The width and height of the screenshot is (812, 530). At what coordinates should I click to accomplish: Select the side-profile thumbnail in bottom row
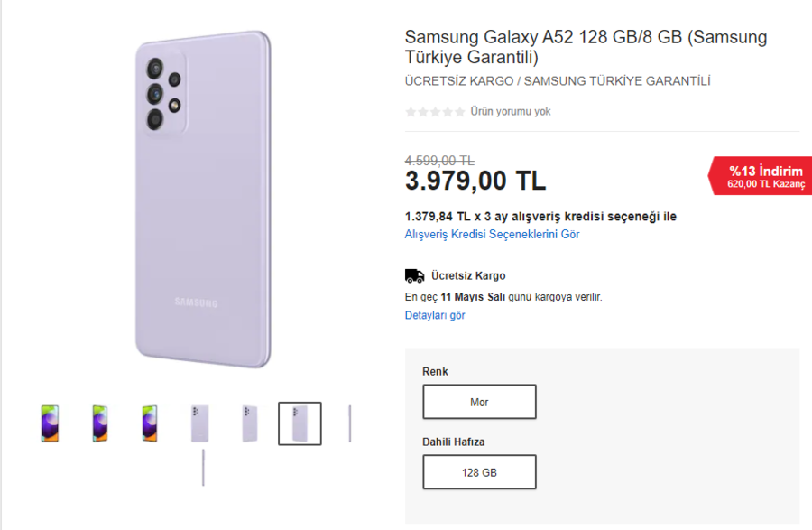pyautogui.click(x=203, y=467)
